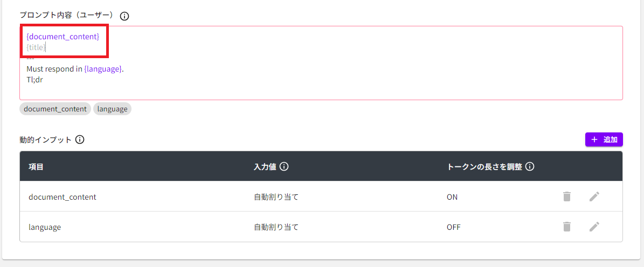Edit the document_content row
644x267 pixels.
594,196
